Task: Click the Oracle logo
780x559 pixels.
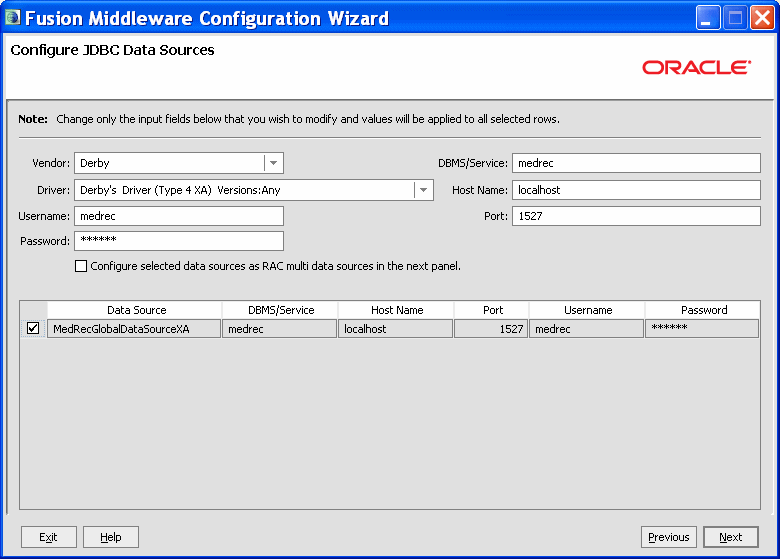Action: coord(696,68)
